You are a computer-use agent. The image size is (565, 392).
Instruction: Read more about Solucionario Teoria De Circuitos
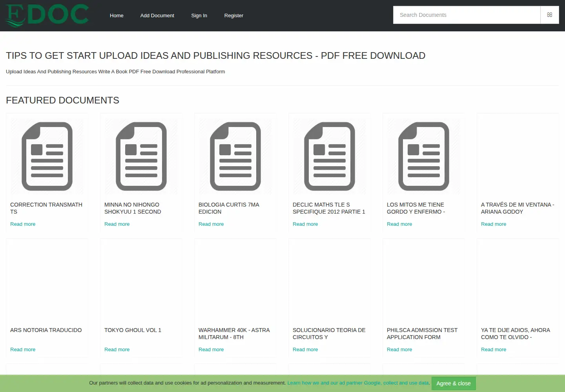click(x=305, y=350)
